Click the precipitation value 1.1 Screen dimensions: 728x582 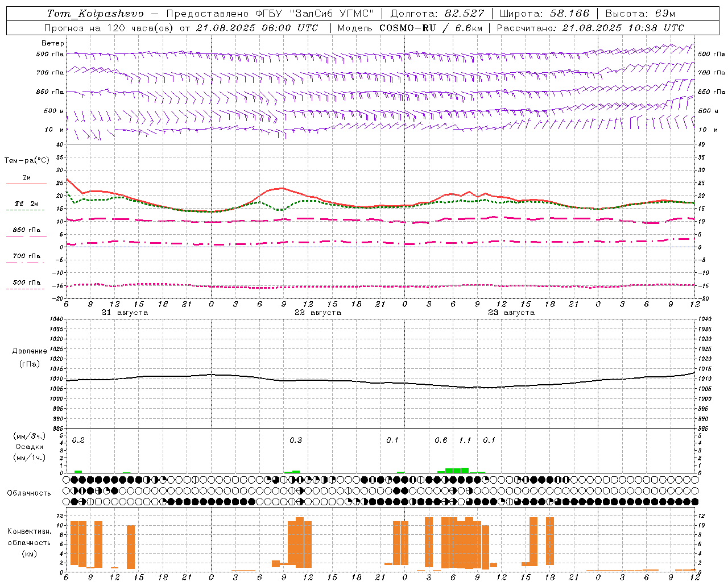coord(465,440)
